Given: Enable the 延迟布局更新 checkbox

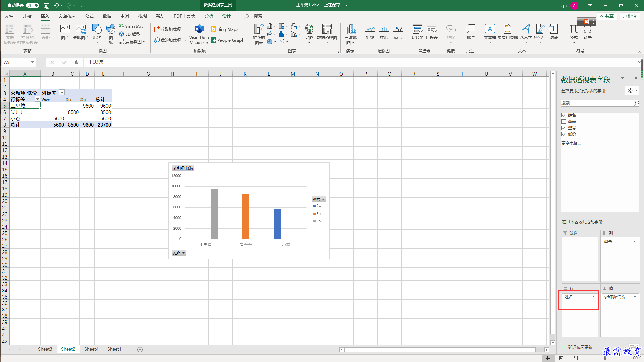Looking at the screenshot, I should (564, 347).
